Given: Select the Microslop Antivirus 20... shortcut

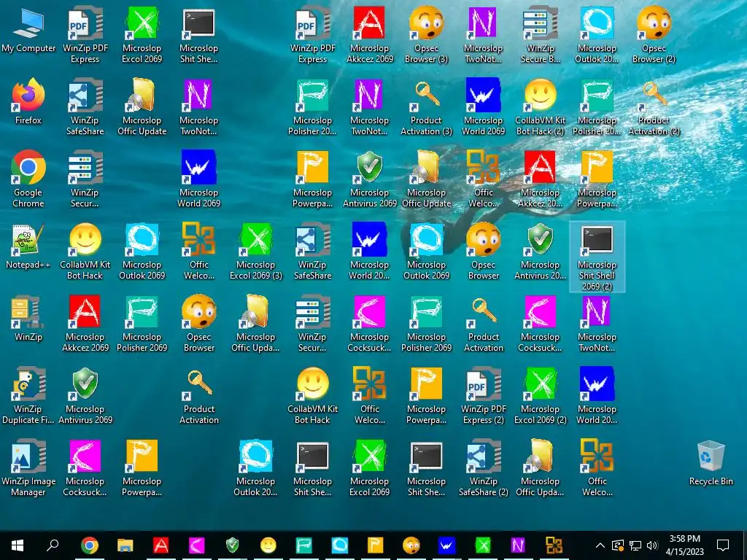Looking at the screenshot, I should click(x=541, y=252).
